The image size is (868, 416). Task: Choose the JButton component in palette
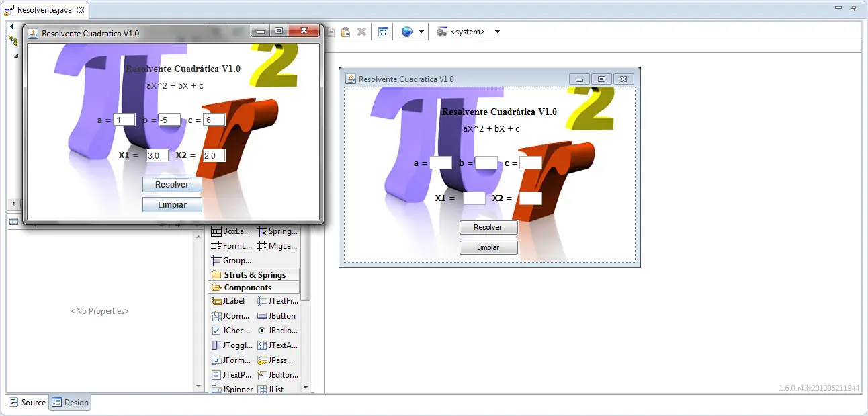pos(277,316)
